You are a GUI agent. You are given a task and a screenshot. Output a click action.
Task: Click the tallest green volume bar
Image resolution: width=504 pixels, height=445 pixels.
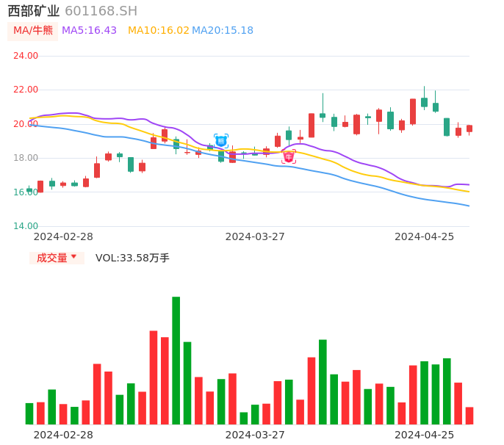tap(176, 360)
